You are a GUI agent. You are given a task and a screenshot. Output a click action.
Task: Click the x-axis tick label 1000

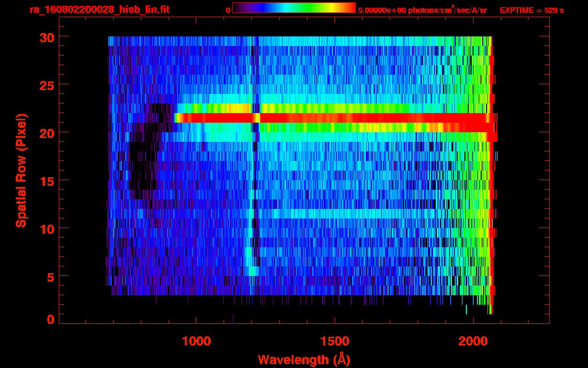196,341
